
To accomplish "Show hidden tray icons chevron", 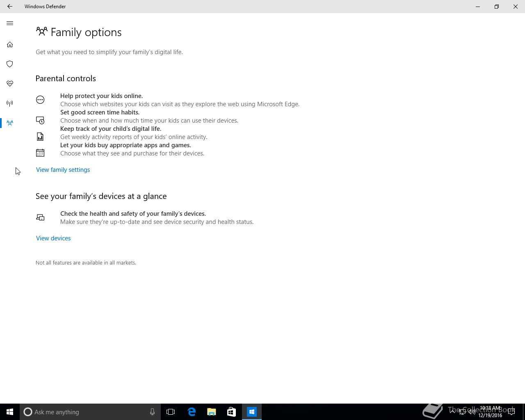I will 452,412.
